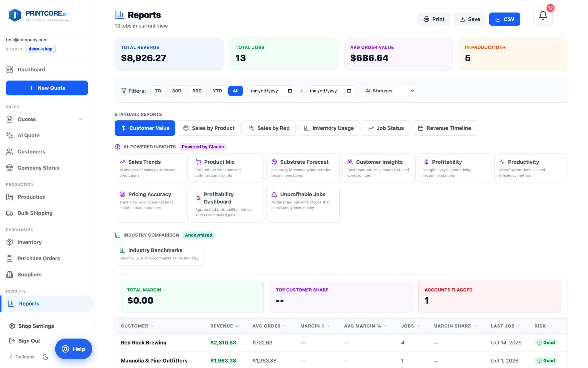Collapse the sidebar
Image resolution: width=588 pixels, height=368 pixels.
(22, 357)
